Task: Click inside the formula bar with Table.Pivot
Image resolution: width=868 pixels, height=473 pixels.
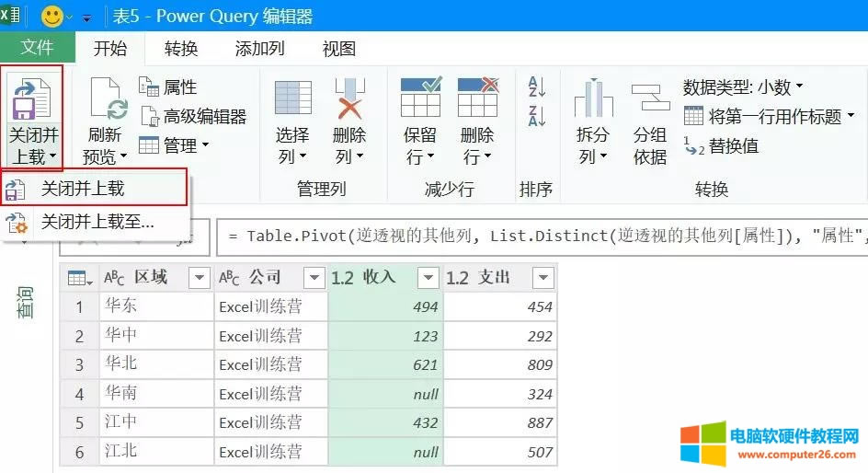Action: pos(542,236)
